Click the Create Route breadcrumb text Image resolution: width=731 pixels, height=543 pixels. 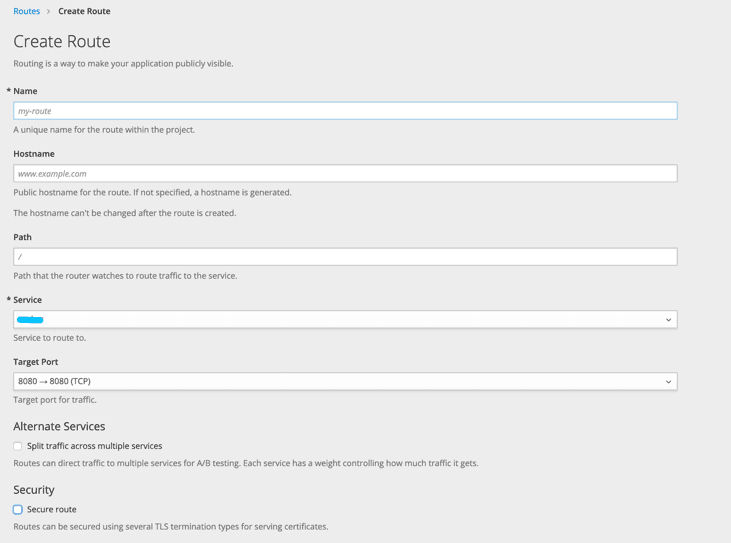[84, 11]
